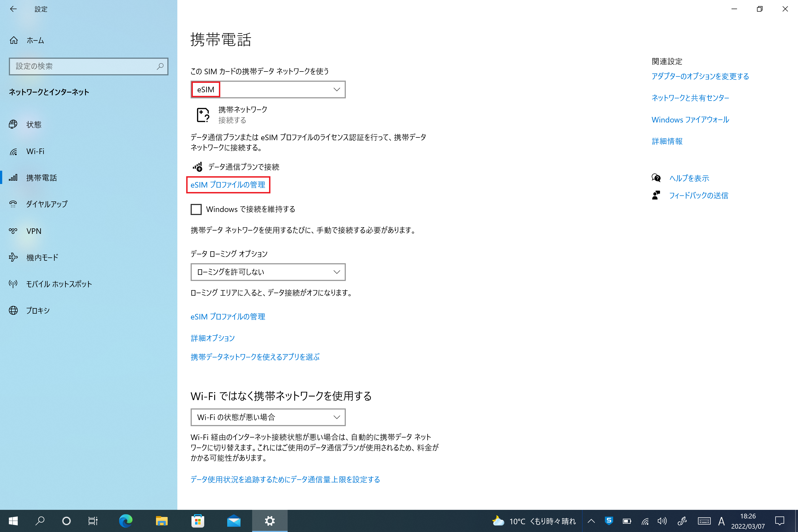Screen dimensions: 798x532
Task: Click the プロキシ globe icon
Action: coord(13,310)
